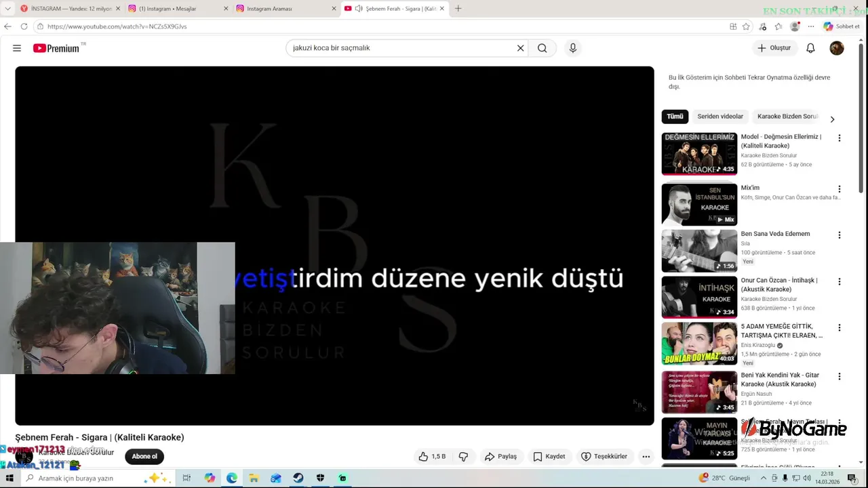Open options for Ben Sana Veda Edemem
This screenshot has height=488, width=868.
(x=840, y=235)
